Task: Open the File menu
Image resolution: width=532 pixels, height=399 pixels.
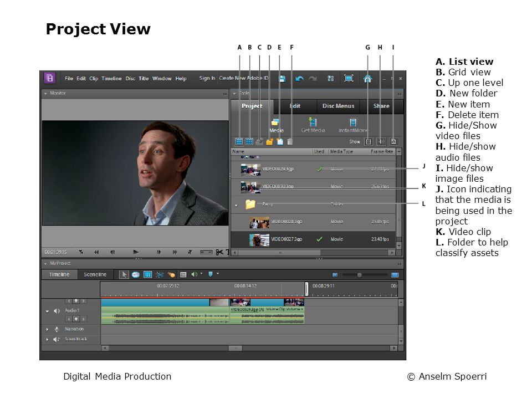Action: coord(69,79)
